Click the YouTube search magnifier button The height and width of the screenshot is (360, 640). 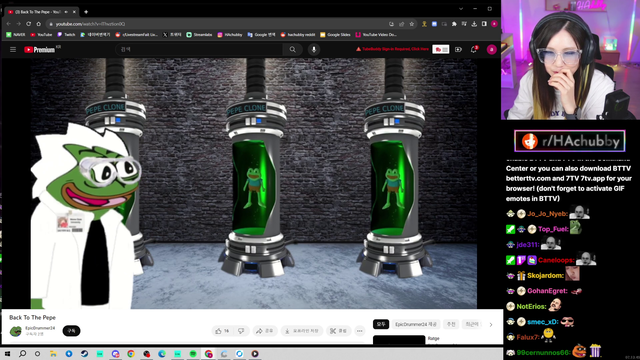292,49
